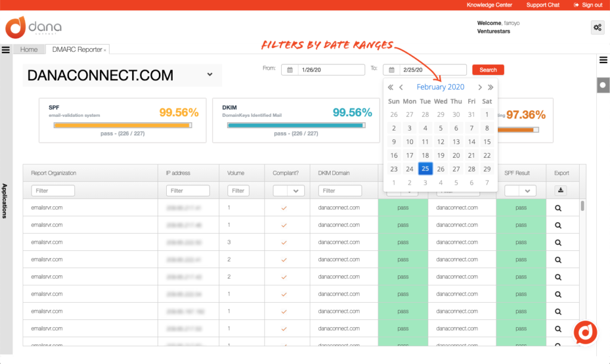Open the left hamburger menu icon

pos(6,50)
